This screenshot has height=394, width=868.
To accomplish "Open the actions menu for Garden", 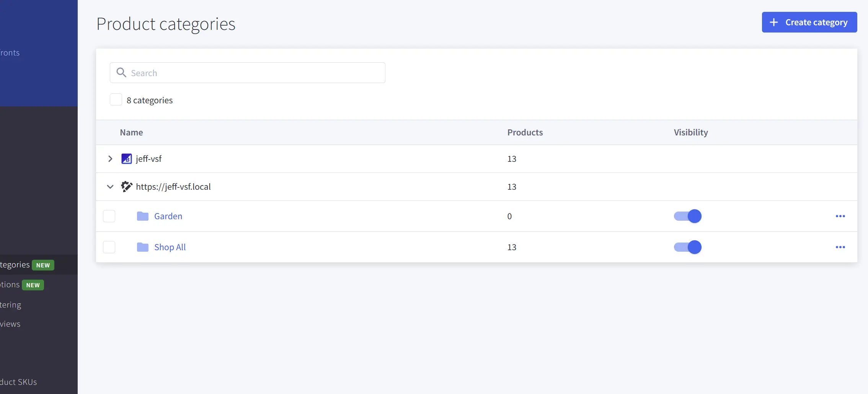I will pyautogui.click(x=840, y=216).
